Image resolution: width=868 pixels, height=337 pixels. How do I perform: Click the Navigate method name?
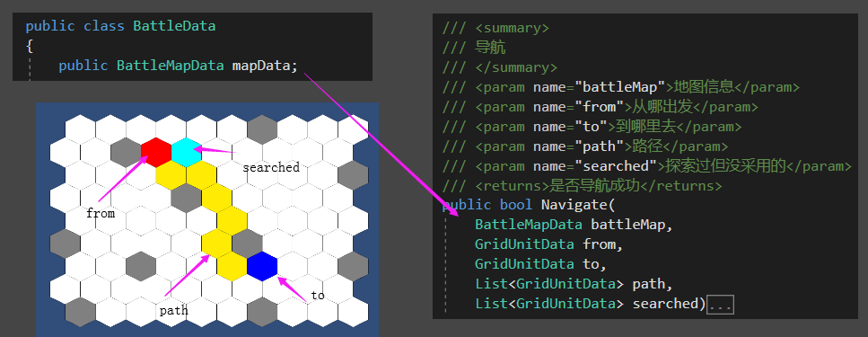click(574, 205)
